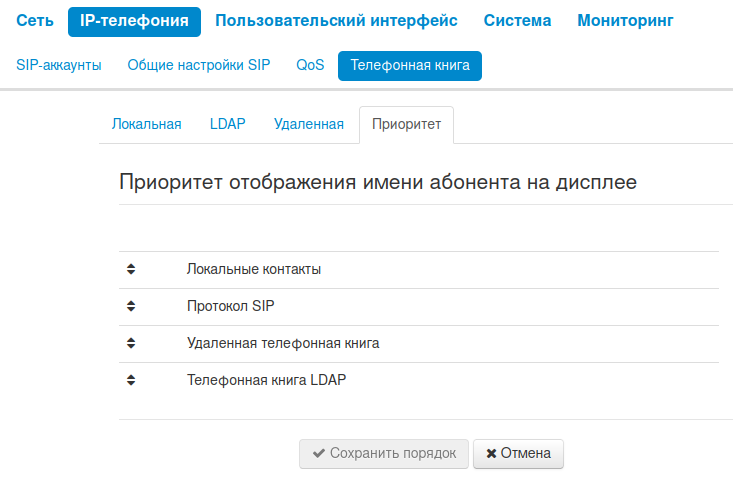Image resolution: width=733 pixels, height=490 pixels.
Task: Click sort handle for Удаленная телефонная книга
Action: [131, 343]
